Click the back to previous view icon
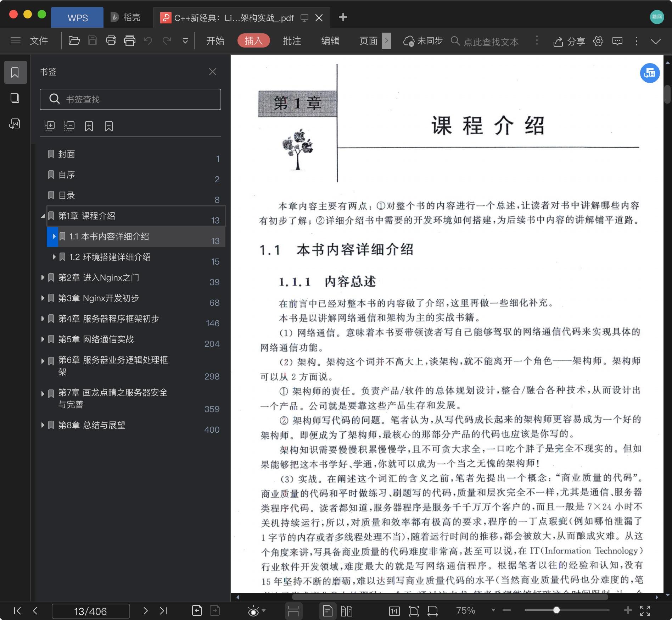The image size is (672, 620). [x=197, y=610]
